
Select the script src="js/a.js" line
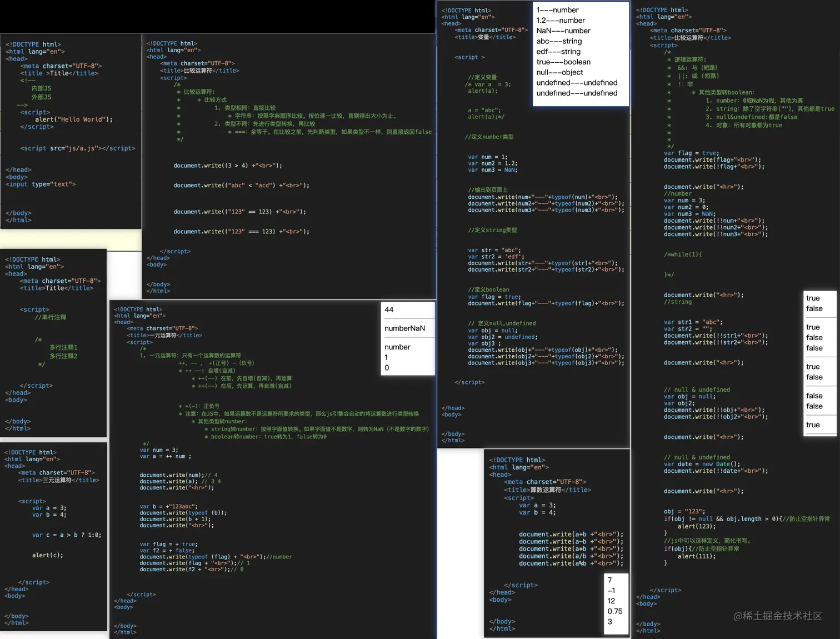(78, 148)
